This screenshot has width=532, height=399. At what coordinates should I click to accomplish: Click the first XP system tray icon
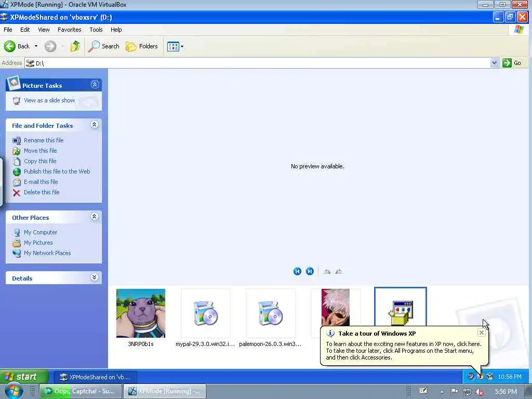pos(471,376)
